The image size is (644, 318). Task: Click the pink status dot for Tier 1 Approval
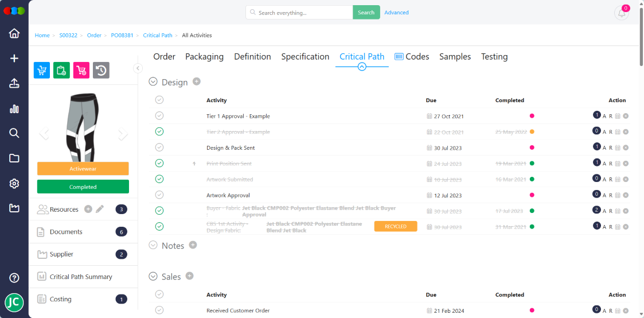tap(532, 116)
